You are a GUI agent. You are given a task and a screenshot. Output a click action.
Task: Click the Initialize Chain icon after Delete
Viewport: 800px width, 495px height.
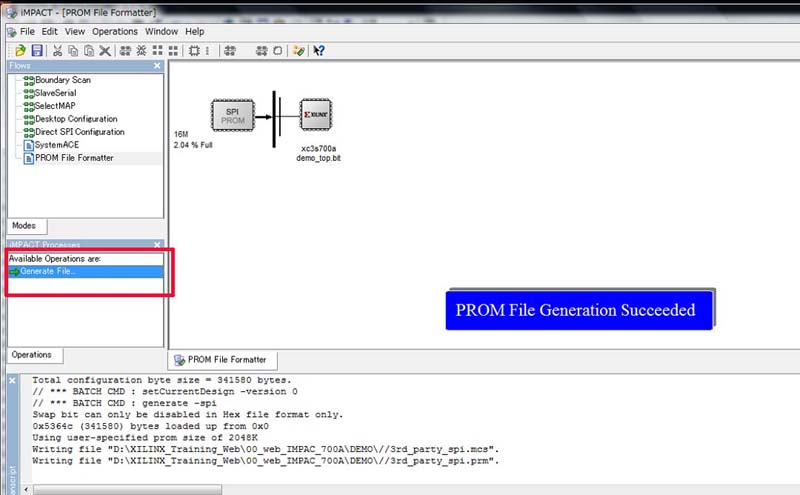[x=126, y=51]
